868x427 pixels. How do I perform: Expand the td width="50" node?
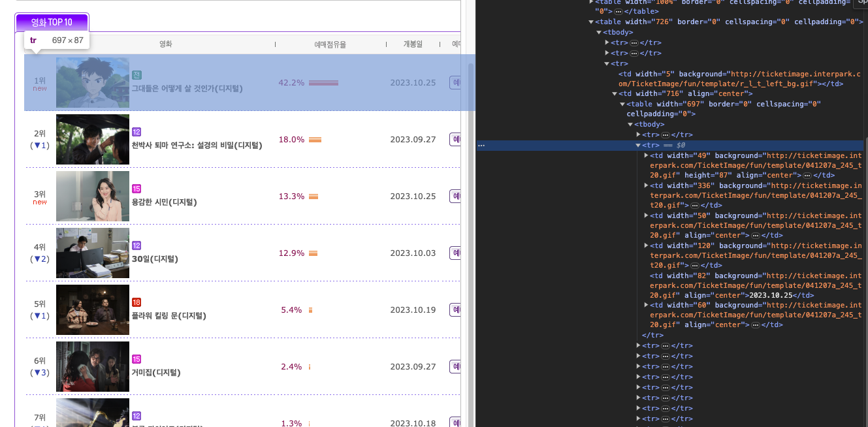click(x=646, y=216)
